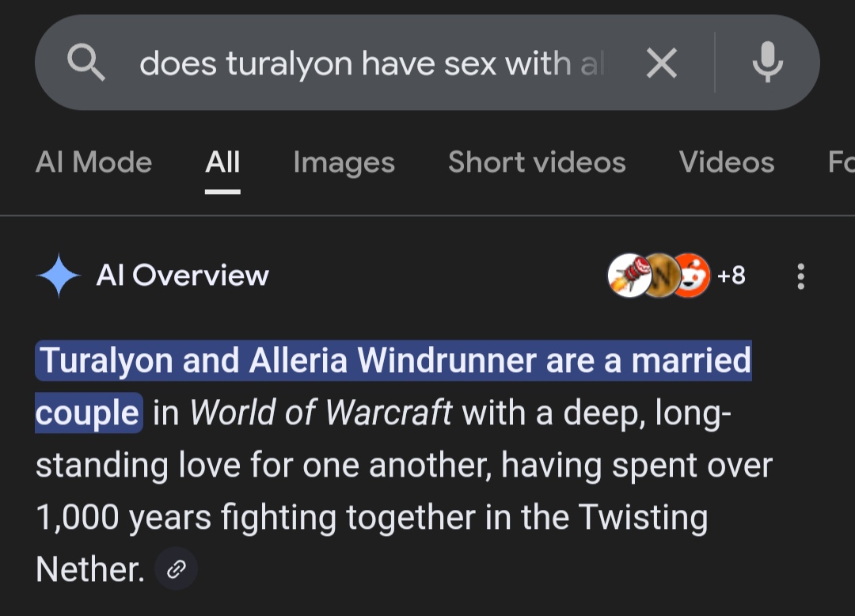
Task: Open the rocket source favicon
Action: click(629, 276)
